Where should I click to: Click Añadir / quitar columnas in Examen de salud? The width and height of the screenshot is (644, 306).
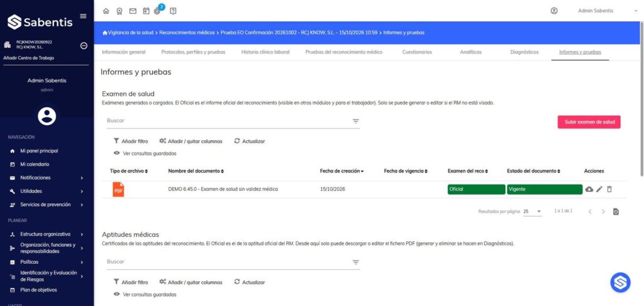coord(191,141)
